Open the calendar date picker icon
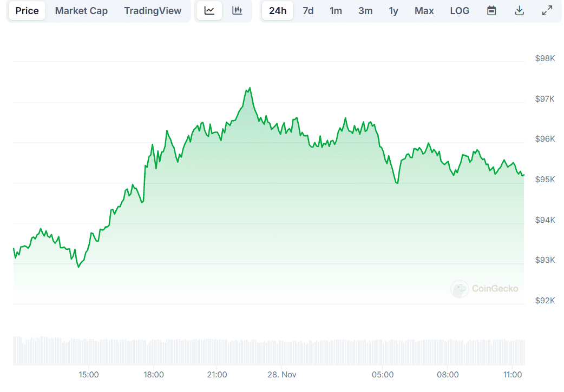The width and height of the screenshot is (564, 392). pos(491,10)
